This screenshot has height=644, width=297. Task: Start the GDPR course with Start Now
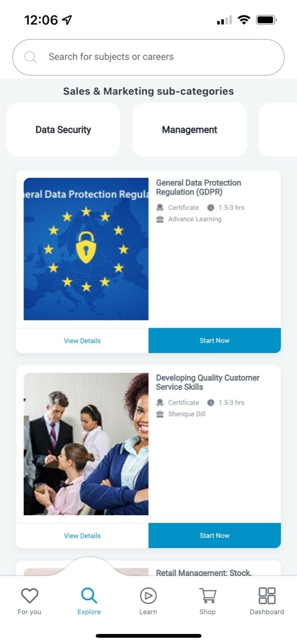(215, 341)
